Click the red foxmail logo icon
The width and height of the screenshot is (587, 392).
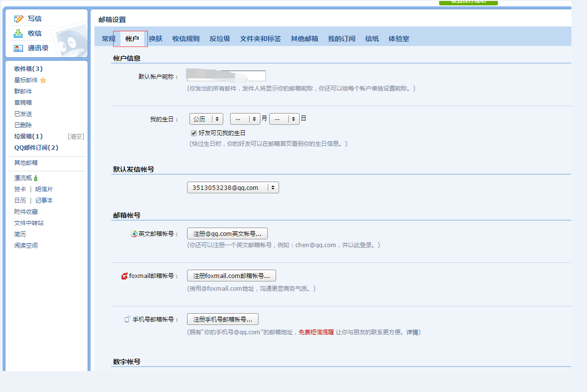124,276
